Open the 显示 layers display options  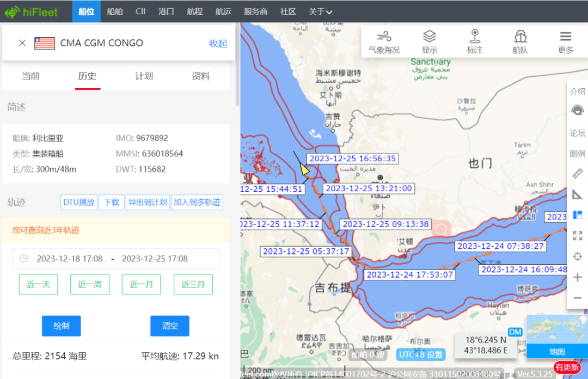pos(430,42)
